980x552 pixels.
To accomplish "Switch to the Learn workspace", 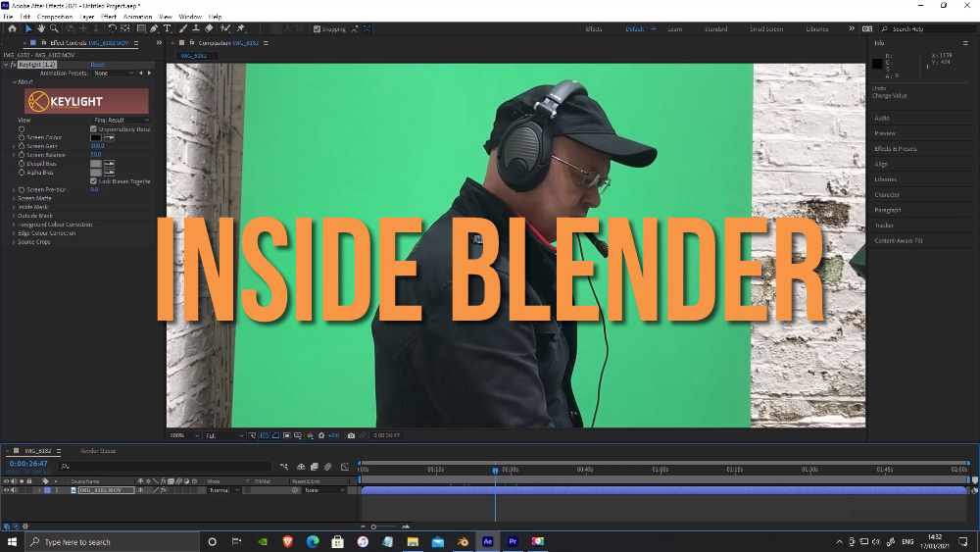I will (x=674, y=28).
